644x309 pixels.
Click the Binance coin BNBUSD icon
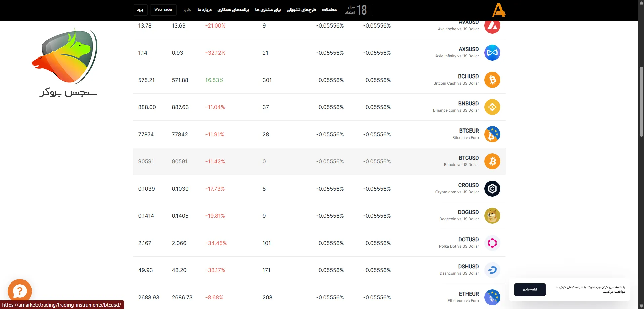pos(492,107)
